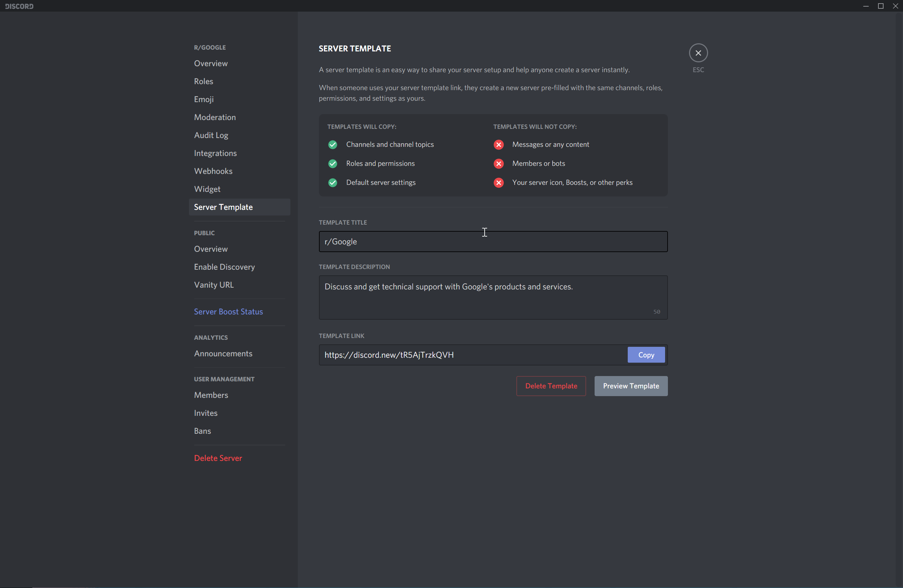Select the template link URL field

click(x=472, y=355)
